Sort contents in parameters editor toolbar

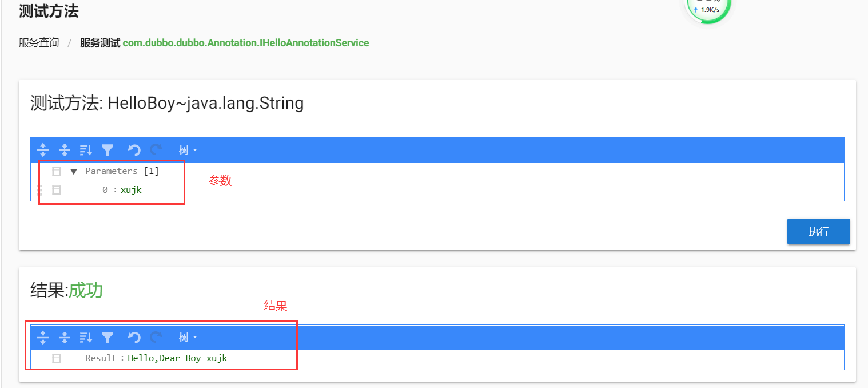coord(86,150)
